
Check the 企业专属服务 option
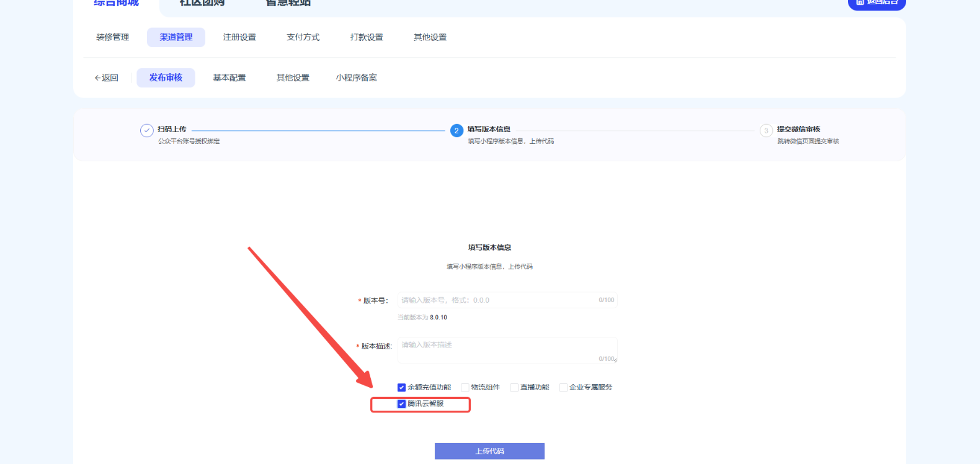563,388
